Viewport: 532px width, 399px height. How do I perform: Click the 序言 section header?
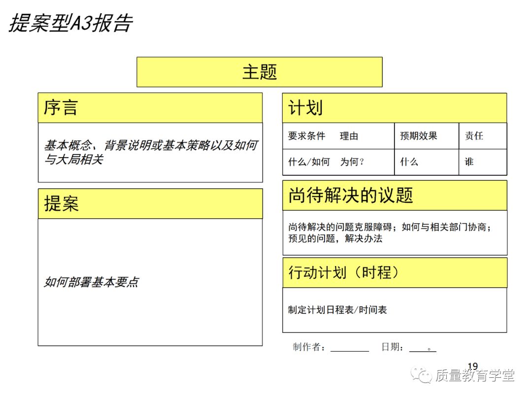(150, 108)
